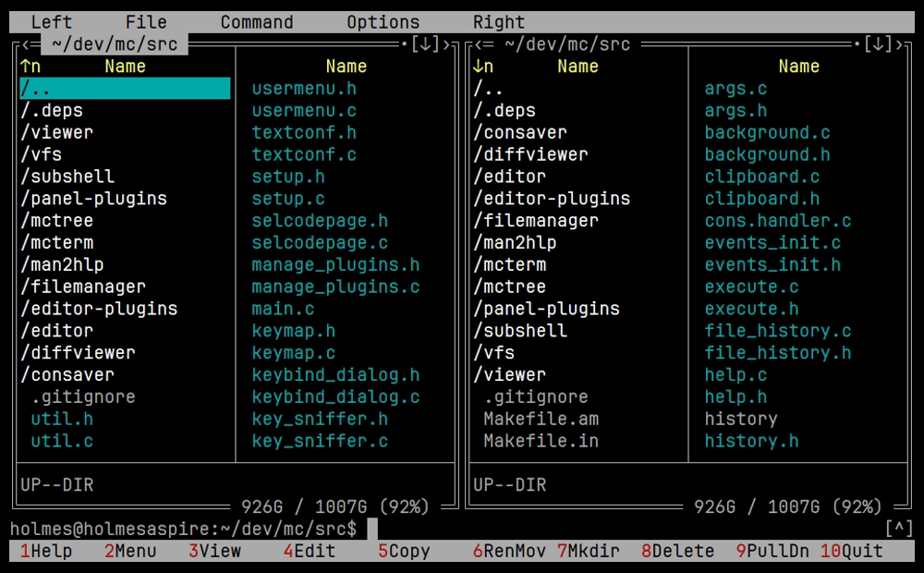Image resolution: width=924 pixels, height=573 pixels.
Task: Select highlighted /.. in left panel
Action: pyautogui.click(x=125, y=89)
